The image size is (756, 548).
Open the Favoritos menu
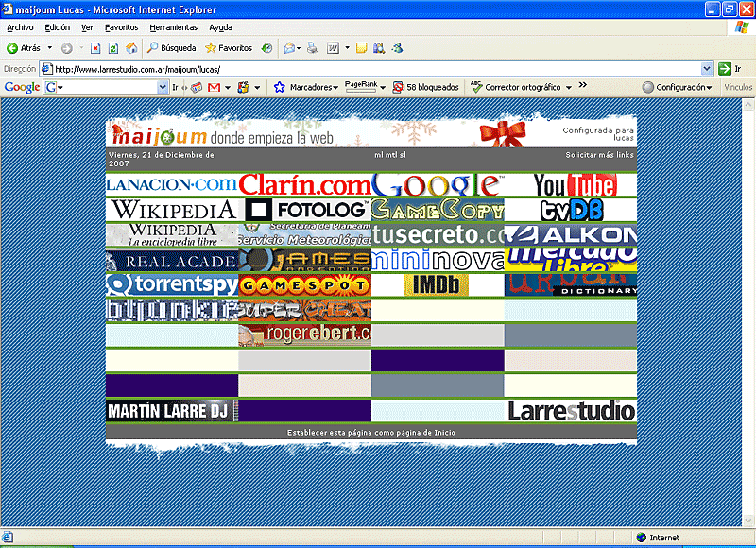point(121,27)
